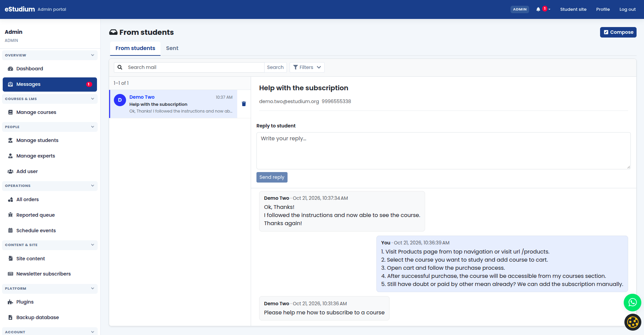Screen dimensions: 644x335
Task: Click the eStudium logo
Action: [x=20, y=9]
